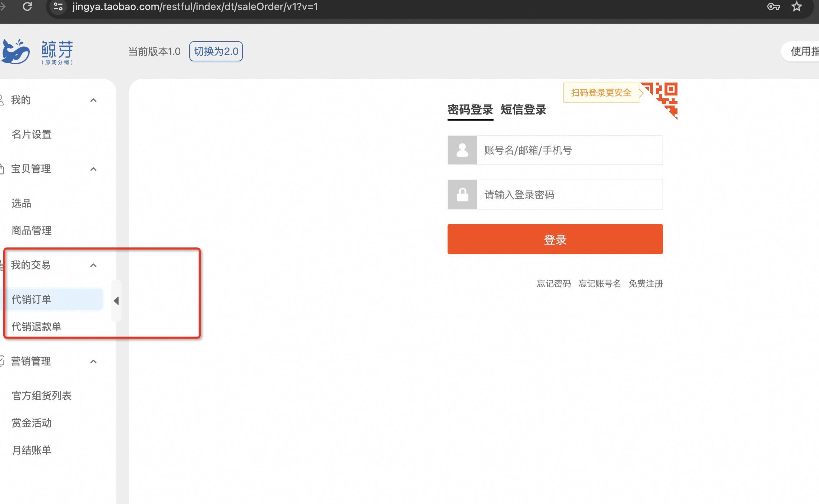Select the 密码登录 tab

click(x=470, y=109)
